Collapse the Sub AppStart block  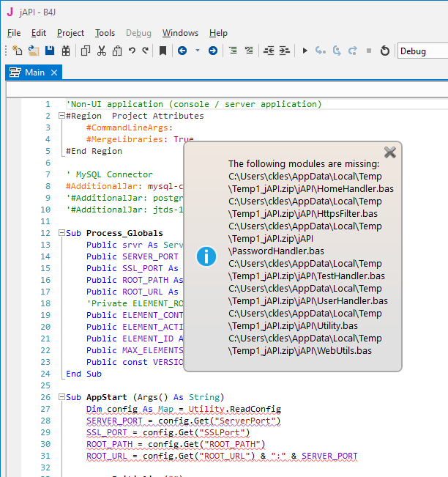61,397
